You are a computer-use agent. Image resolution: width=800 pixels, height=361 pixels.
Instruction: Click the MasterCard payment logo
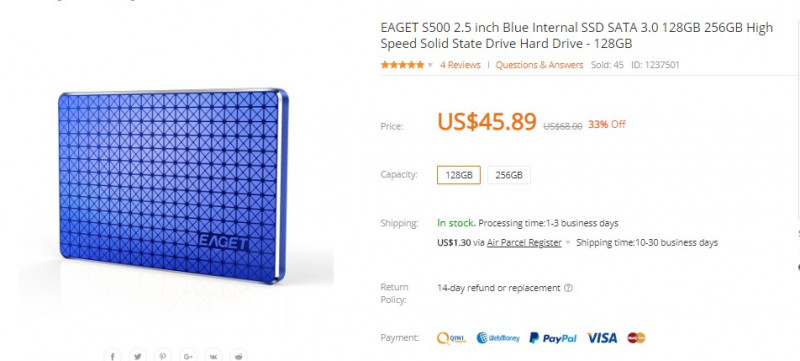[636, 338]
